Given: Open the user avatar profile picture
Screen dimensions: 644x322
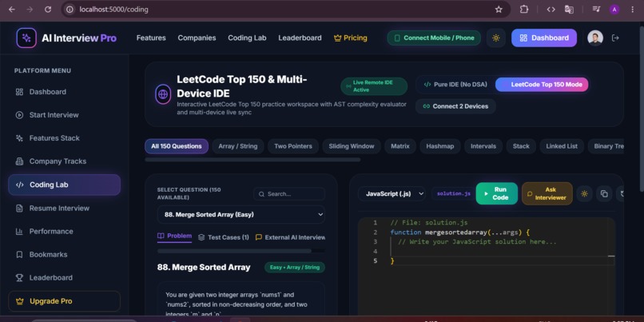Looking at the screenshot, I should click(x=595, y=38).
